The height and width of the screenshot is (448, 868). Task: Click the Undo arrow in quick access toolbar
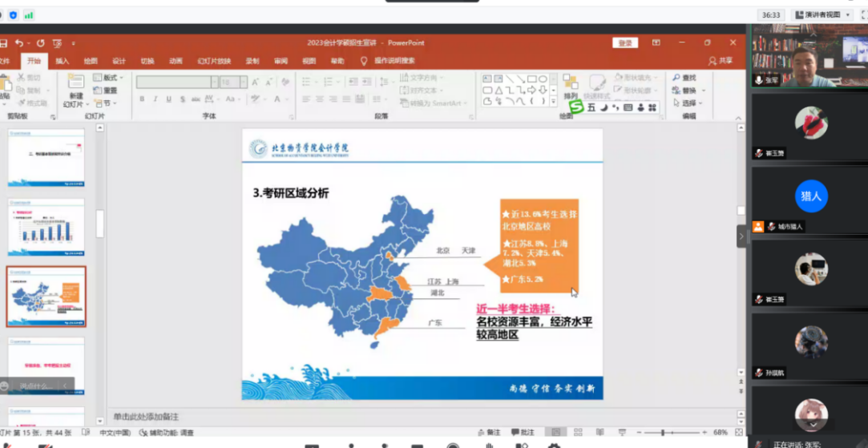(x=18, y=43)
